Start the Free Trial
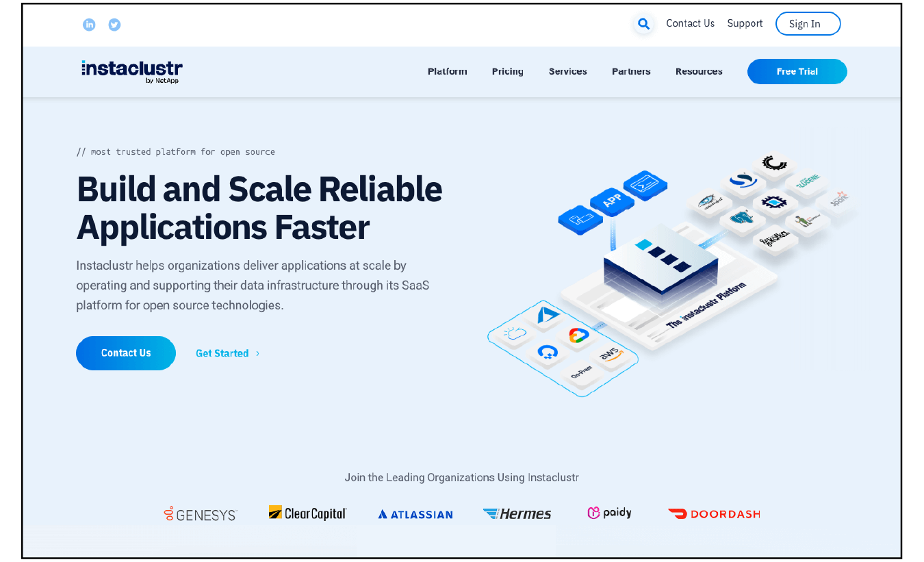The image size is (924, 562). pos(797,71)
